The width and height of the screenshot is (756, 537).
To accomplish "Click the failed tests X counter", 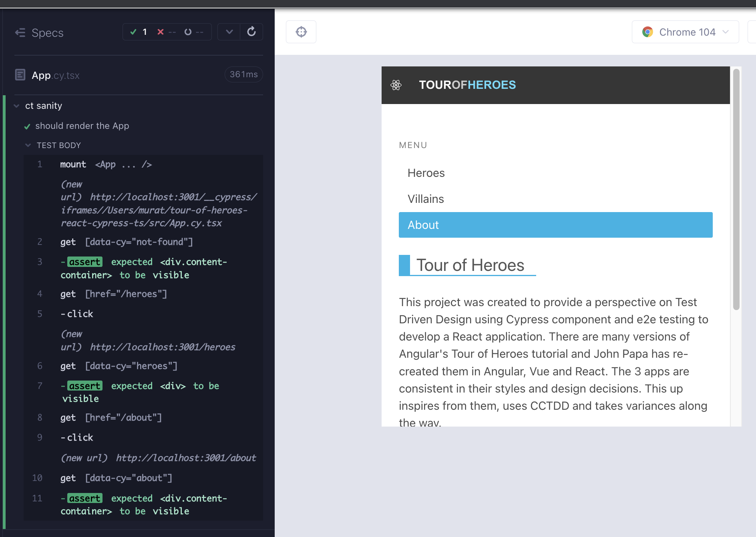I will [166, 32].
